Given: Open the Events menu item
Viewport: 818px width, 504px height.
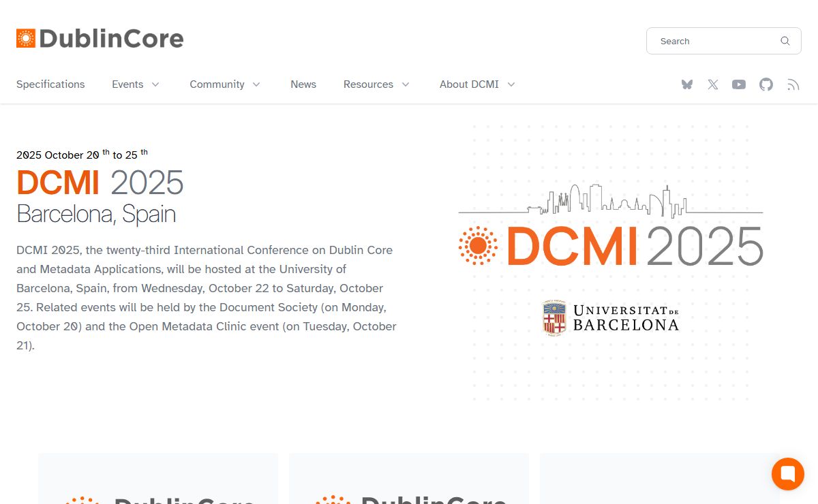Looking at the screenshot, I should point(127,84).
